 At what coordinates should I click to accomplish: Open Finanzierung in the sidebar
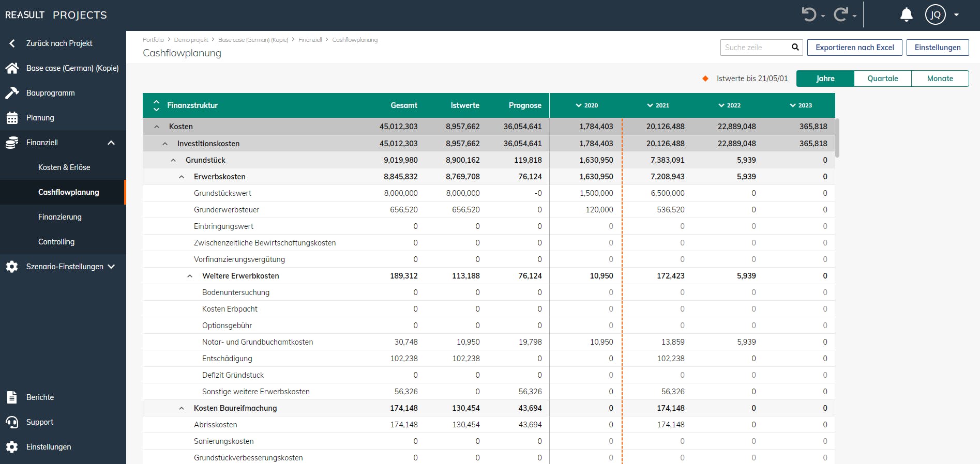tap(60, 217)
